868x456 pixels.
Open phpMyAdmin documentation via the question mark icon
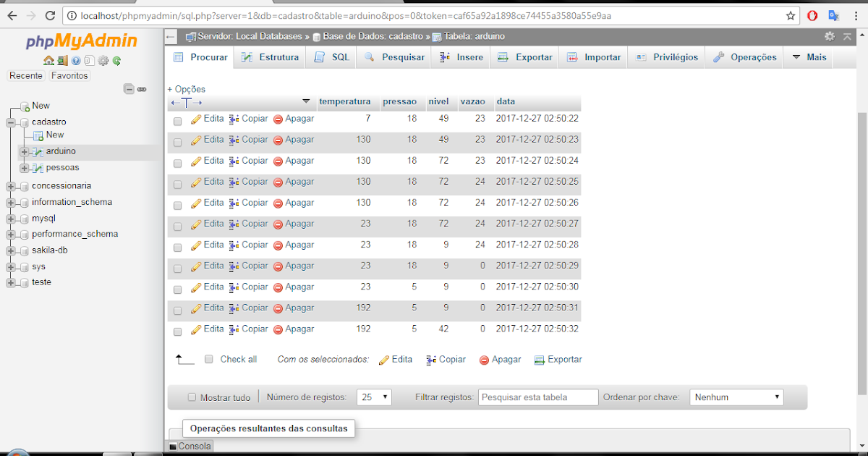point(75,60)
